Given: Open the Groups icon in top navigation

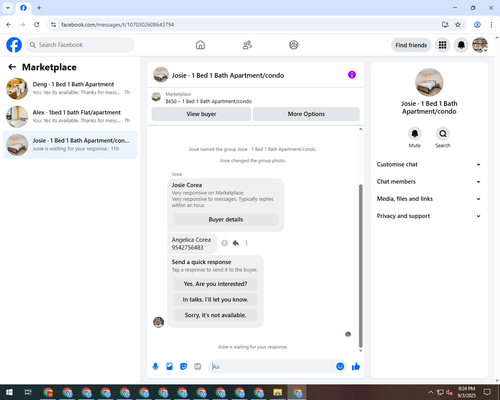Looking at the screenshot, I should point(294,45).
